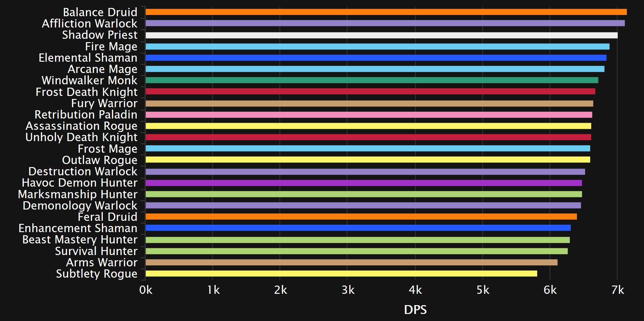Click the Beast Mastery Hunter label
Viewport: 644px width, 321px height.
(80, 239)
